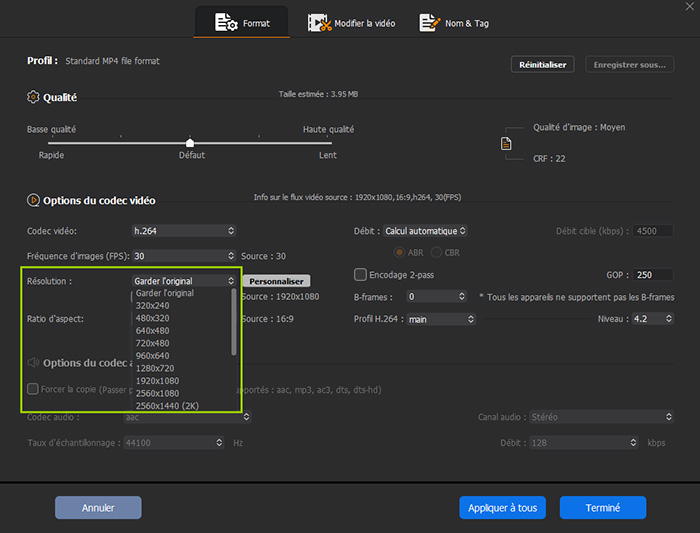Click Source : 1920x1080 text
Viewport: 700px width, 533px height.
[x=281, y=297]
